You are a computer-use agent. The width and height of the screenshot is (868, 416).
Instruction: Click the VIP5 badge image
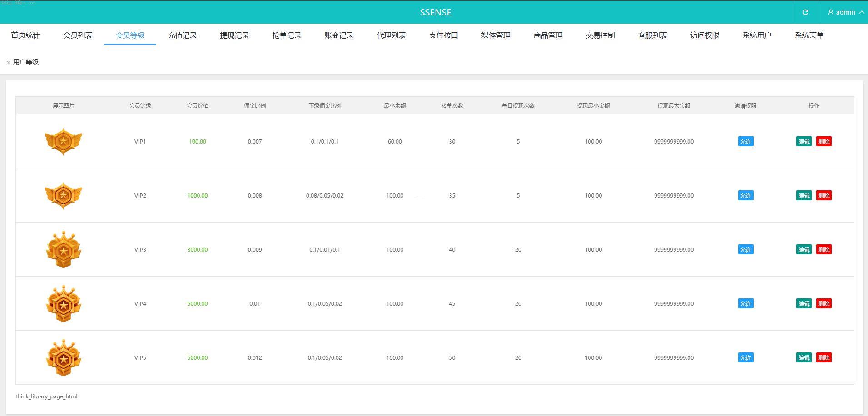[64, 357]
